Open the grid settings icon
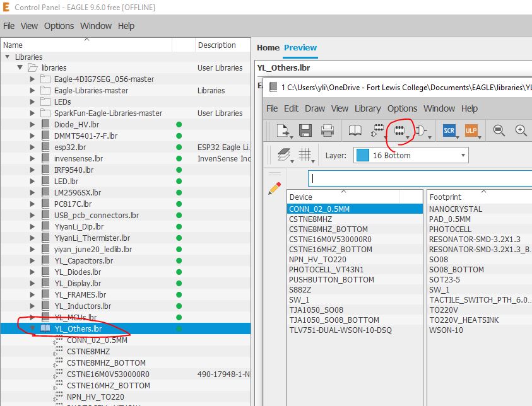The height and width of the screenshot is (406, 532). tap(305, 155)
